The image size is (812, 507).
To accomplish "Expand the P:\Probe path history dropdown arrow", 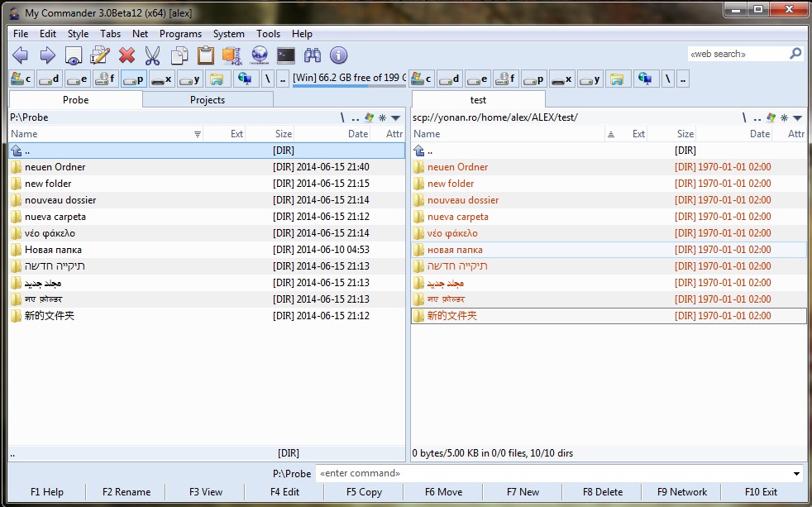I will pyautogui.click(x=395, y=117).
